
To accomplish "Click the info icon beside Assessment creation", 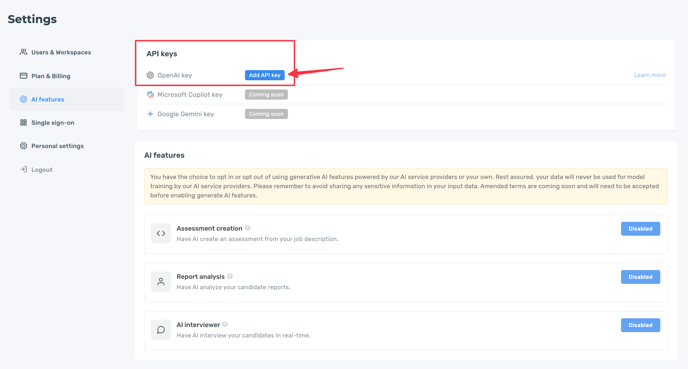I will click(x=248, y=228).
